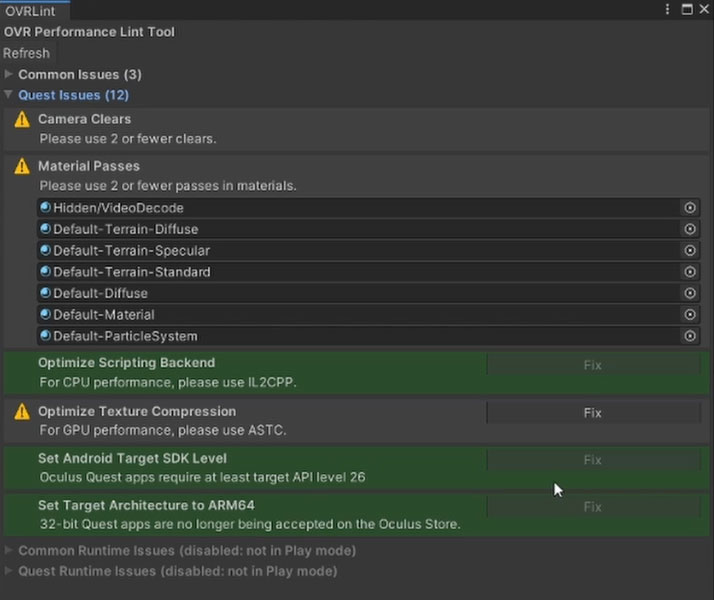Click 'For CPU performance, please use IL2CPP.'
714x600 pixels.
coord(168,382)
